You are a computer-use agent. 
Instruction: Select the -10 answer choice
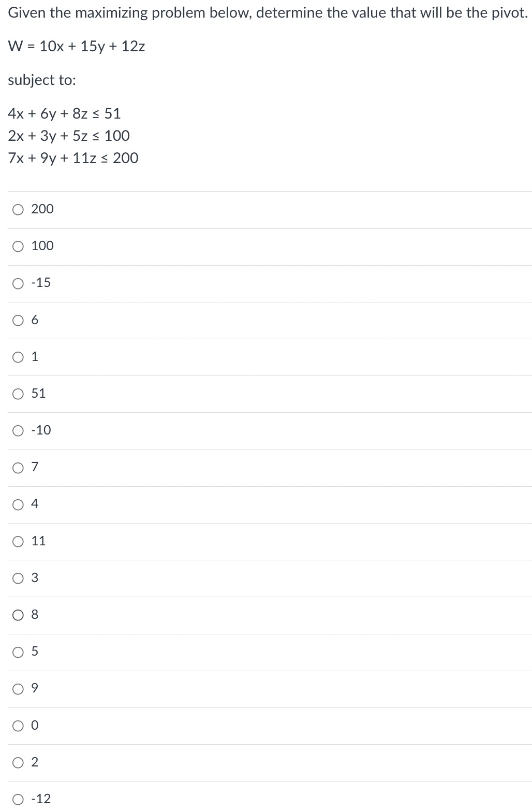(18, 430)
